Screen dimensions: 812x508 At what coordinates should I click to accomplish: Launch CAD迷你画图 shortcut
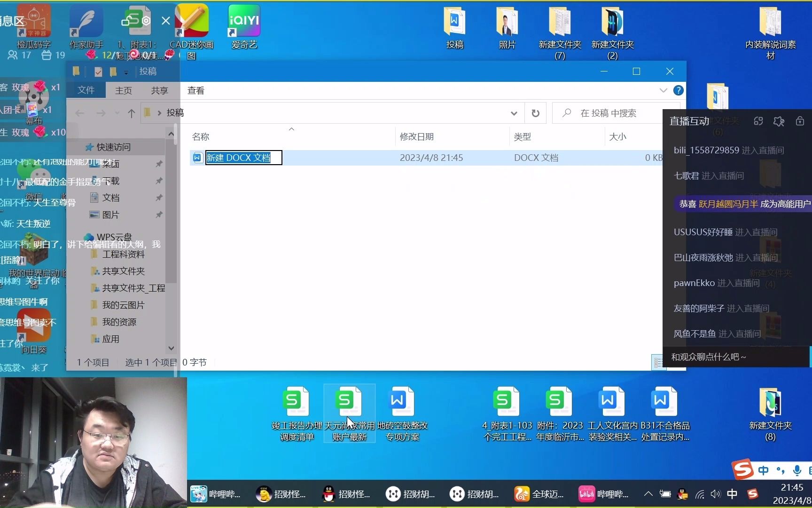[x=192, y=32]
